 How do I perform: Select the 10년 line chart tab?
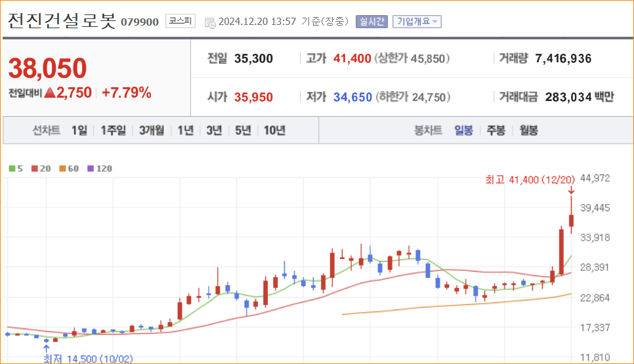tap(274, 130)
